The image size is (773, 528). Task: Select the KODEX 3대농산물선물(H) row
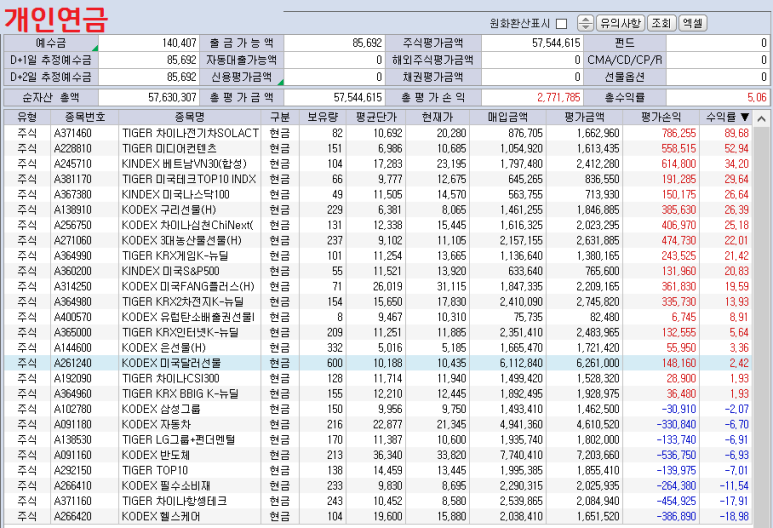[379, 240]
